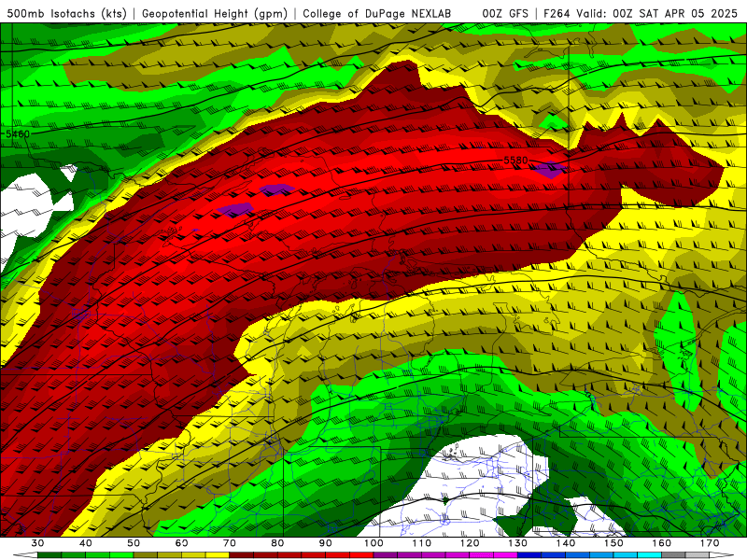
Task: Click the 60 tick label on the colorbar
Action: pos(181,543)
